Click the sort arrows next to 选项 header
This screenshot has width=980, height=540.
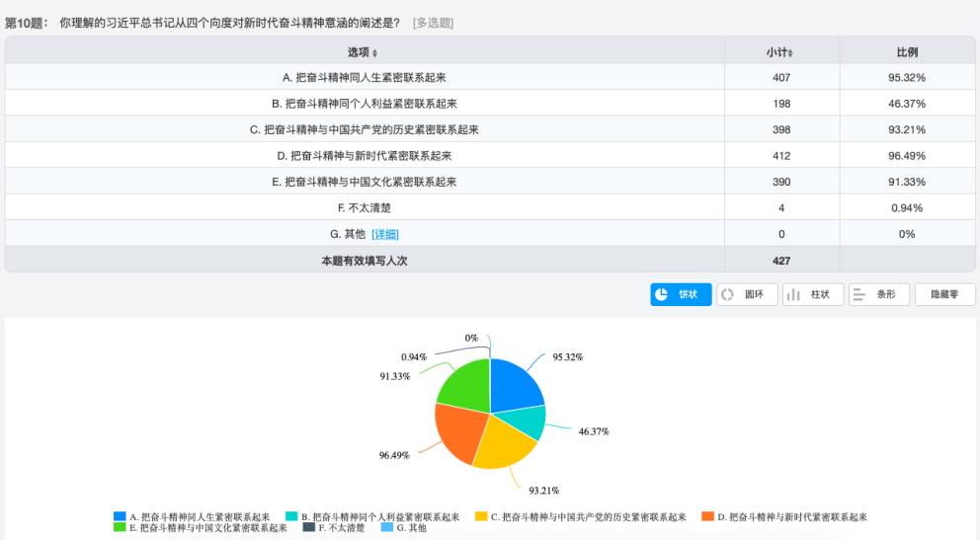tap(375, 51)
